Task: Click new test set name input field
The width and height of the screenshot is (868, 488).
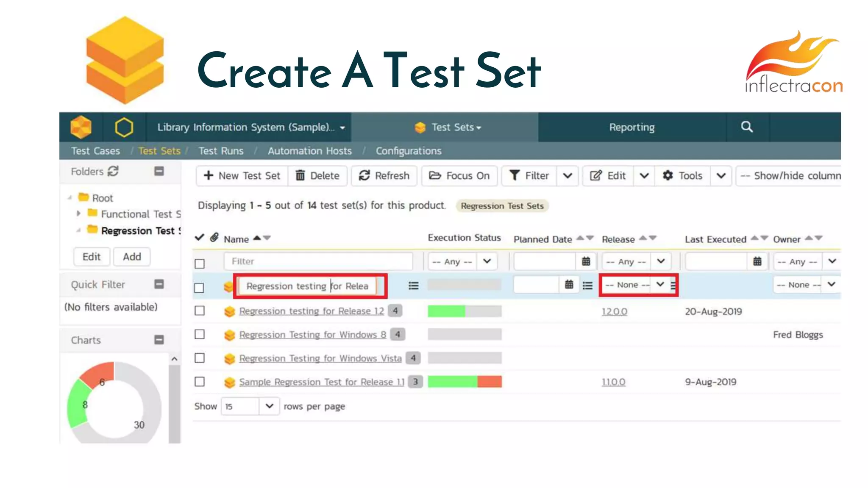Action: [307, 286]
